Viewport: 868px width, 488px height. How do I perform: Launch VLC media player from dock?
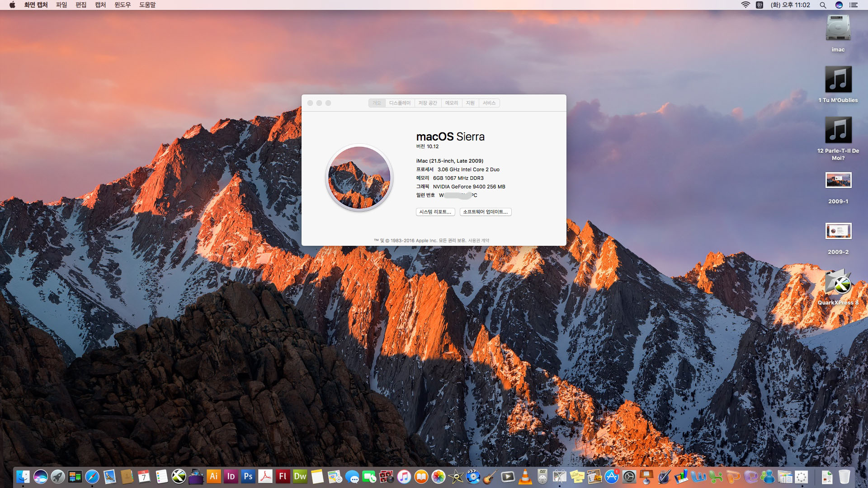tap(525, 476)
